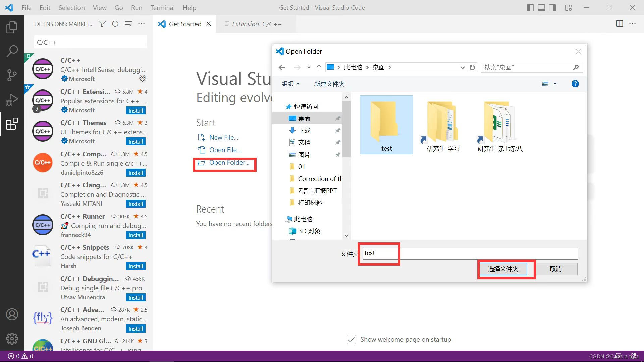Toggle primary side bar layout icon
This screenshot has width=644, height=362.
tap(530, 7)
